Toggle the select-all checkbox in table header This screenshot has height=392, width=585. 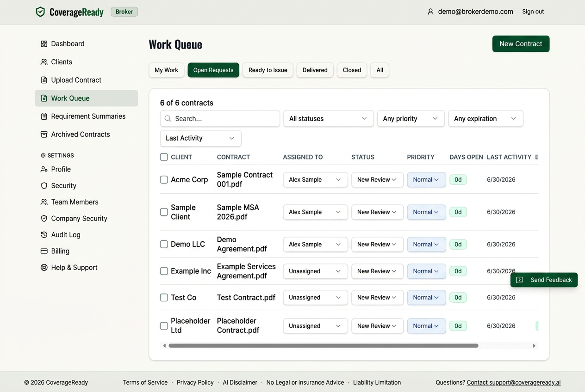164,157
